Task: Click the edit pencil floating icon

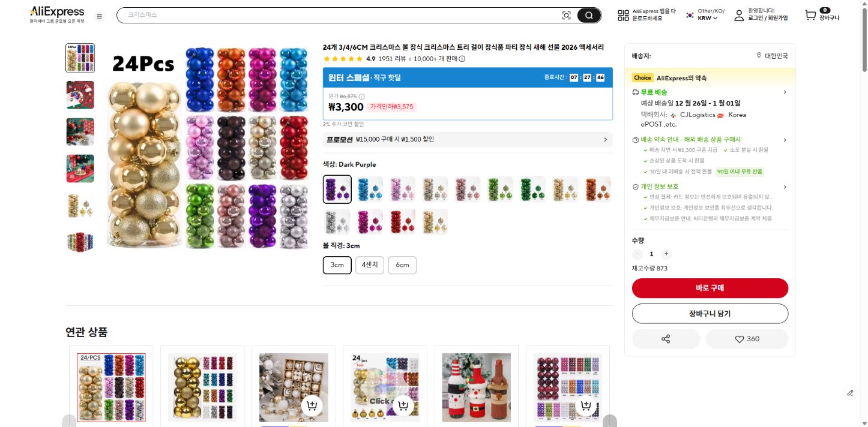Action: pos(850,393)
